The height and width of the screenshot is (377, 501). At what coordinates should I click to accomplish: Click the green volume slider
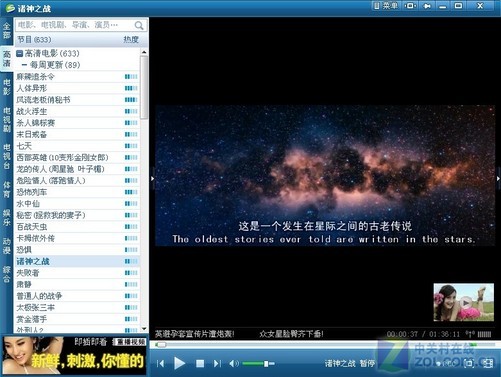coord(258,363)
